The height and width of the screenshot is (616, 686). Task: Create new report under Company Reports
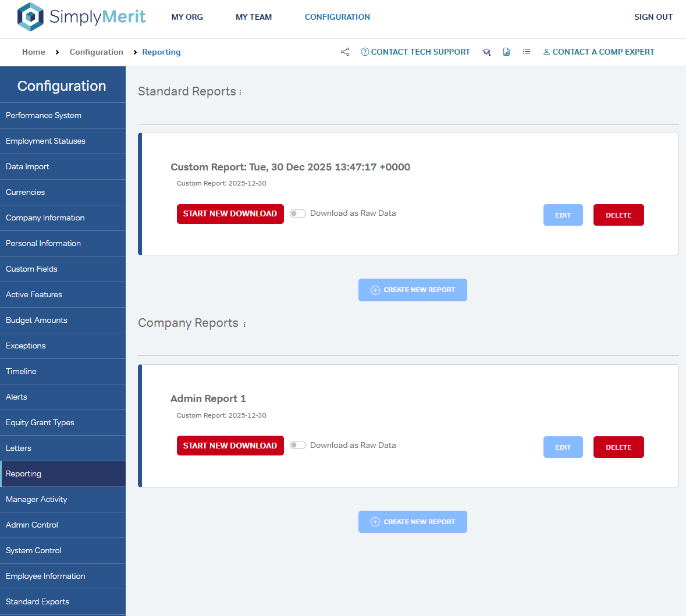[413, 522]
